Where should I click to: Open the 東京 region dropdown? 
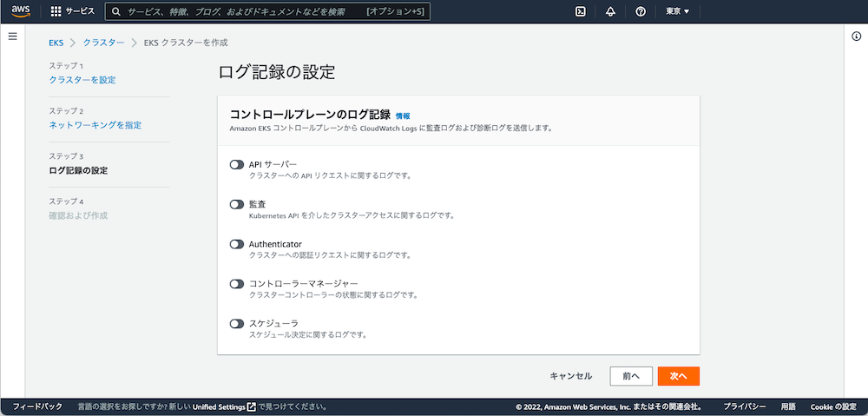pyautogui.click(x=677, y=11)
